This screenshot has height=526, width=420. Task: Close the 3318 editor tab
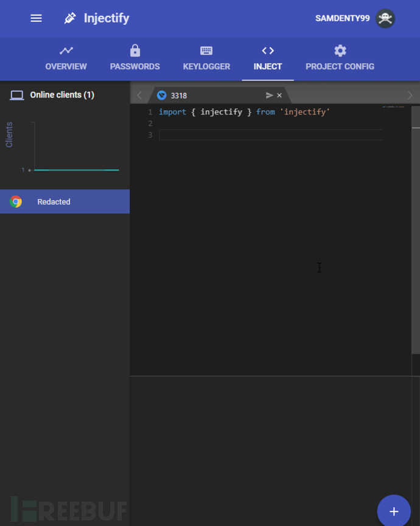tap(279, 96)
